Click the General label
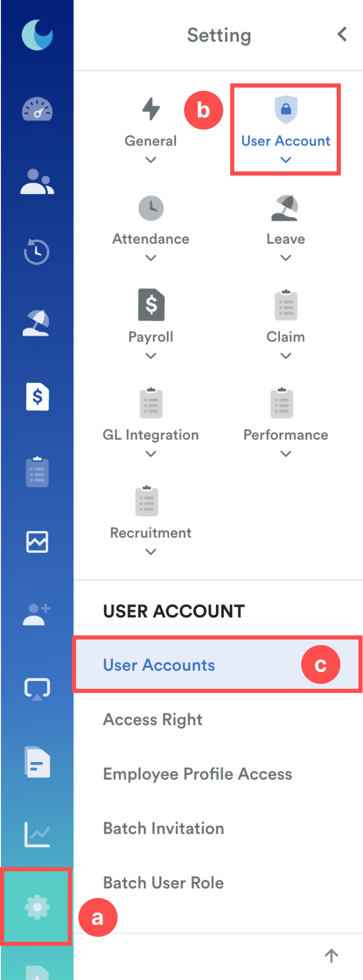 (151, 141)
